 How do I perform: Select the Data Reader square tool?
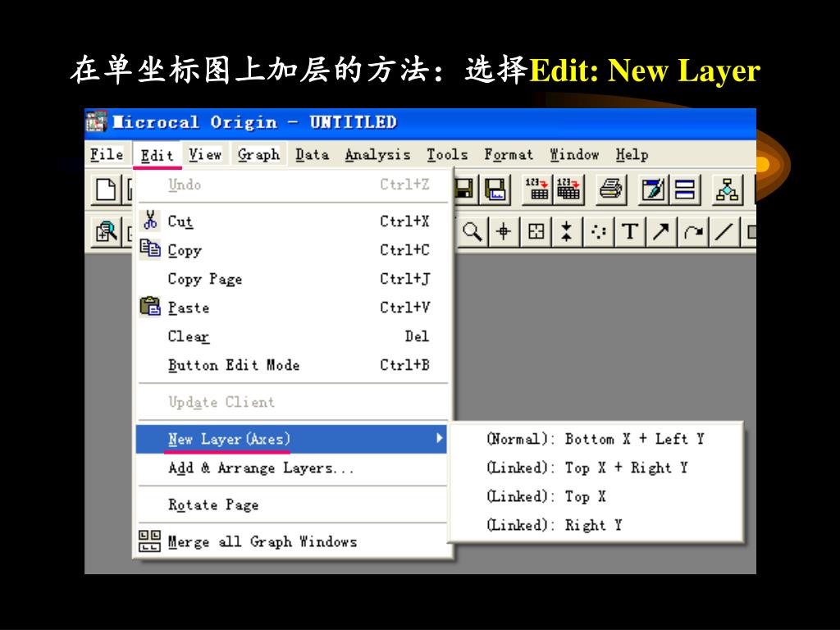(x=536, y=232)
